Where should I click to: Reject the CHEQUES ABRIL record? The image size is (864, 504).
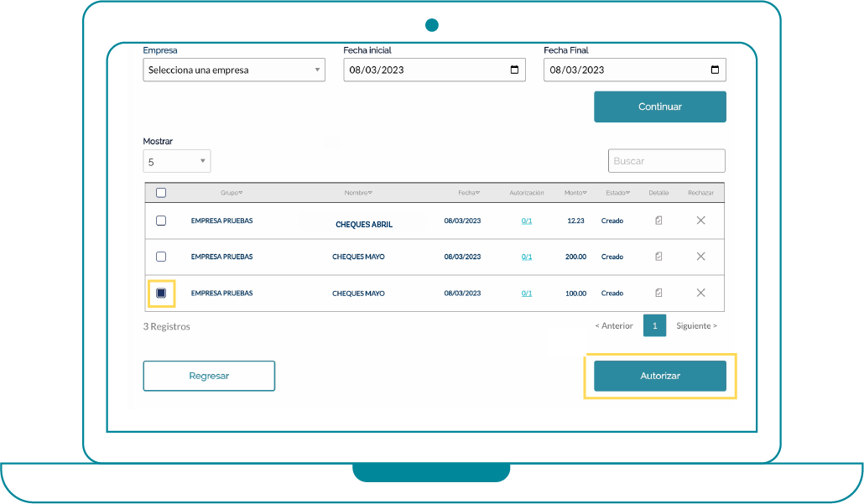[x=700, y=221]
